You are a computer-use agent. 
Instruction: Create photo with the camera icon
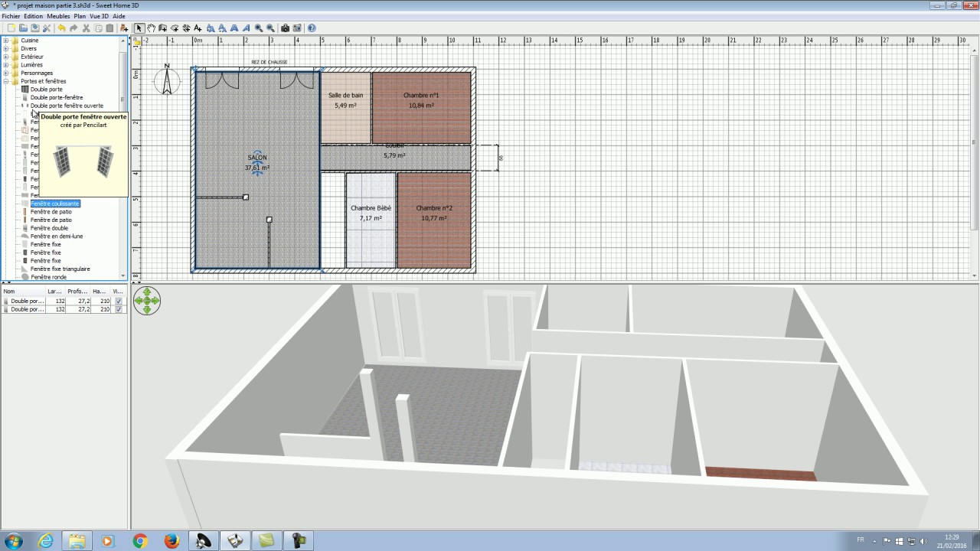tap(285, 28)
